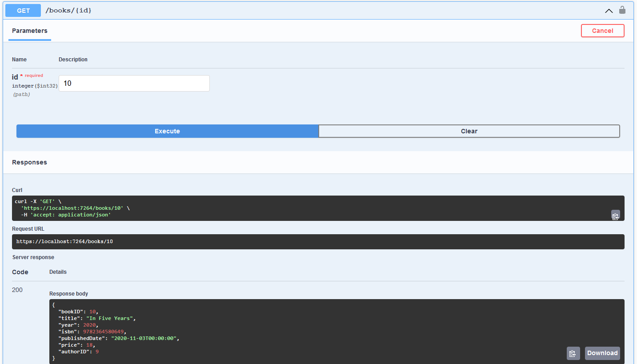637x364 pixels.
Task: Click the Request URL text block
Action: [x=318, y=241]
